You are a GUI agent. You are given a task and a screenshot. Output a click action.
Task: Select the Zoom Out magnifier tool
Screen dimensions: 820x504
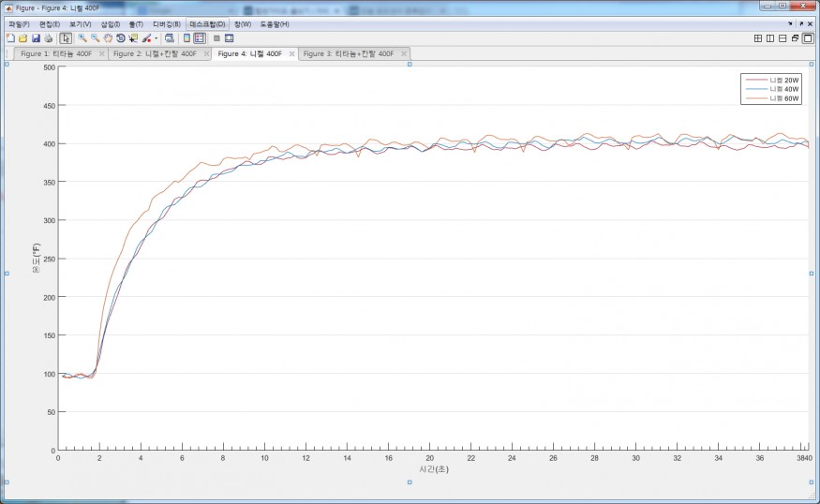(96, 38)
